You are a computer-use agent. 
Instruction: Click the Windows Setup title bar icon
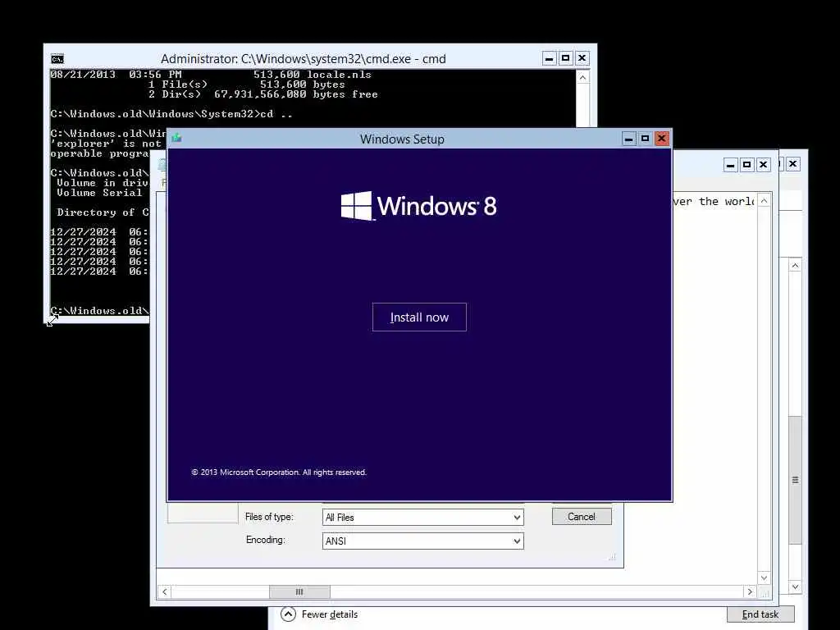click(x=176, y=138)
